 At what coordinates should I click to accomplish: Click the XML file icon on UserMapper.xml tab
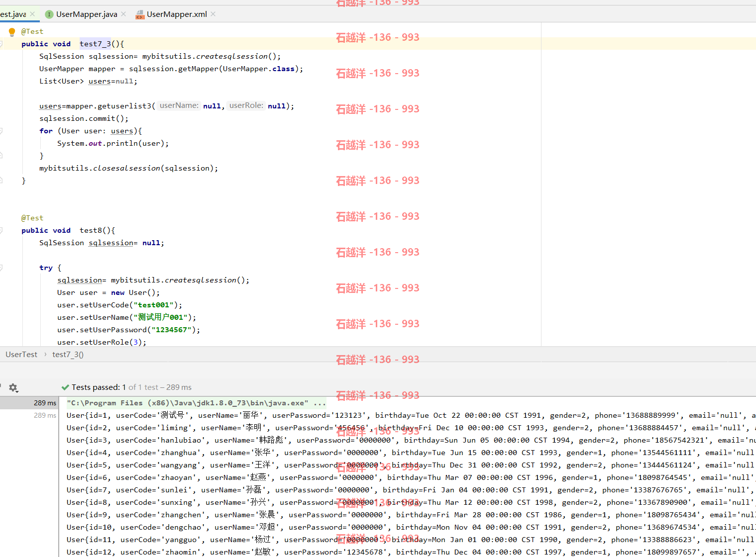(140, 14)
